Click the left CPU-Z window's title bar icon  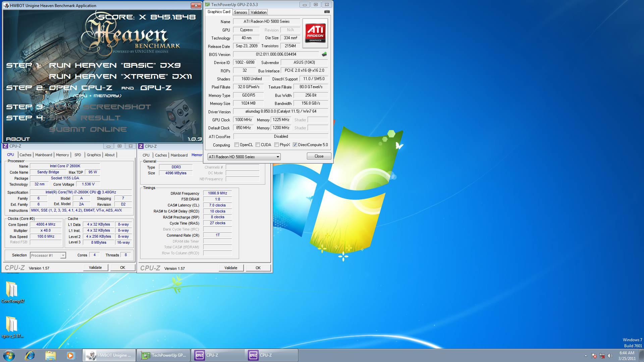5,146
